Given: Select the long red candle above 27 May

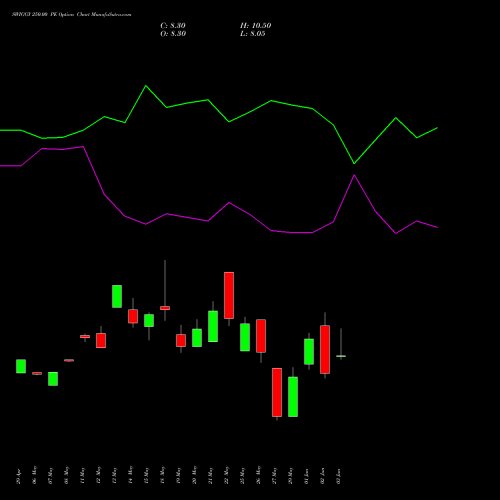Looking at the screenshot, I should [277, 392].
